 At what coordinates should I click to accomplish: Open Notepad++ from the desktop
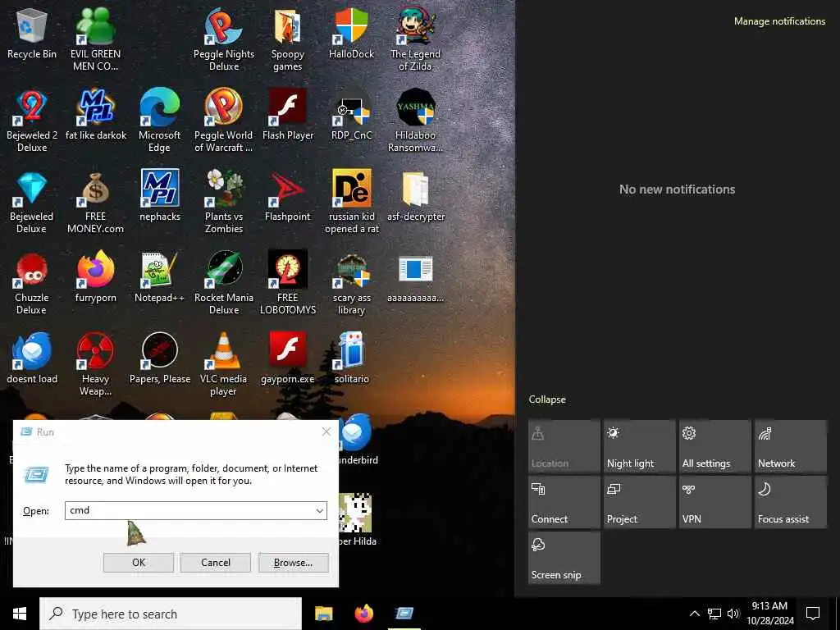[159, 277]
